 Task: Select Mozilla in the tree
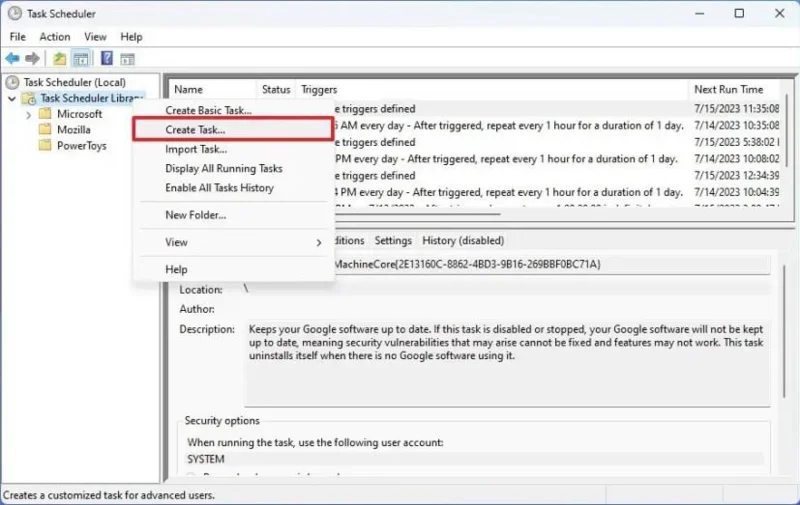[73, 130]
